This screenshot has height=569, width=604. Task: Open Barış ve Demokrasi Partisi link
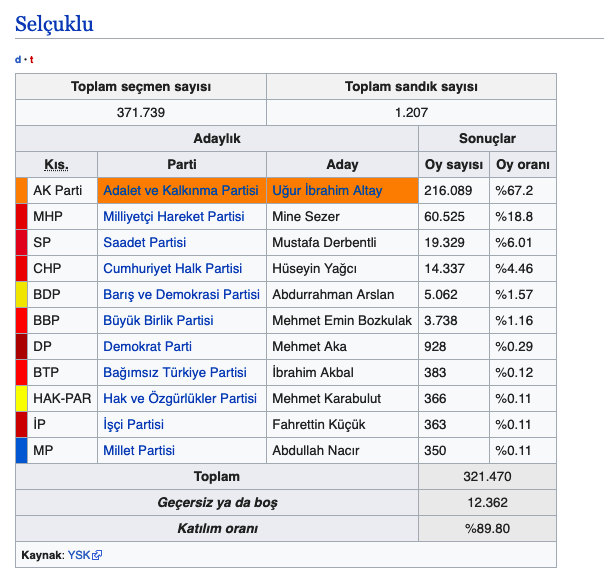(181, 294)
